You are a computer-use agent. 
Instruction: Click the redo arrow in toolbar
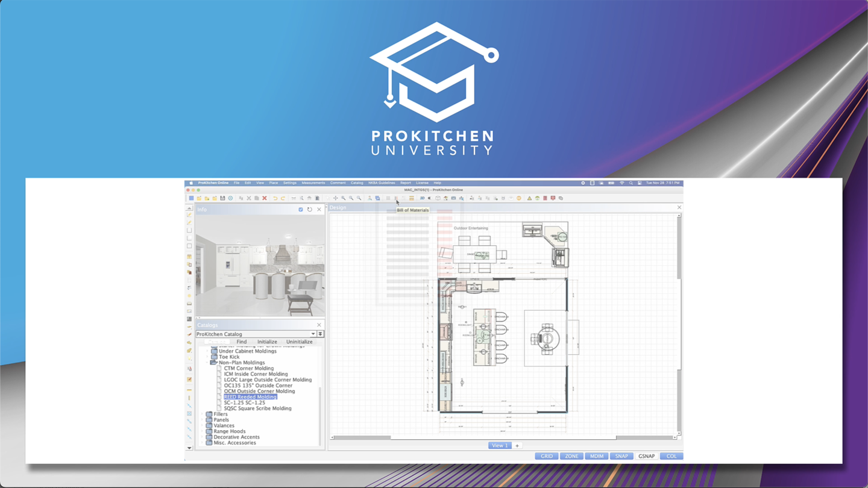[283, 198]
